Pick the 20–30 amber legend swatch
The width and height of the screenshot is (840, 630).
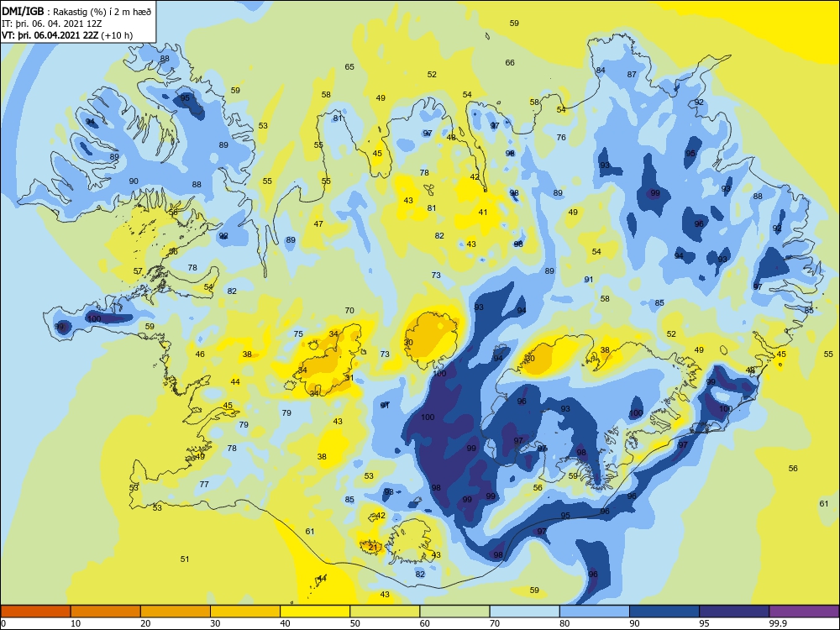coord(176,612)
